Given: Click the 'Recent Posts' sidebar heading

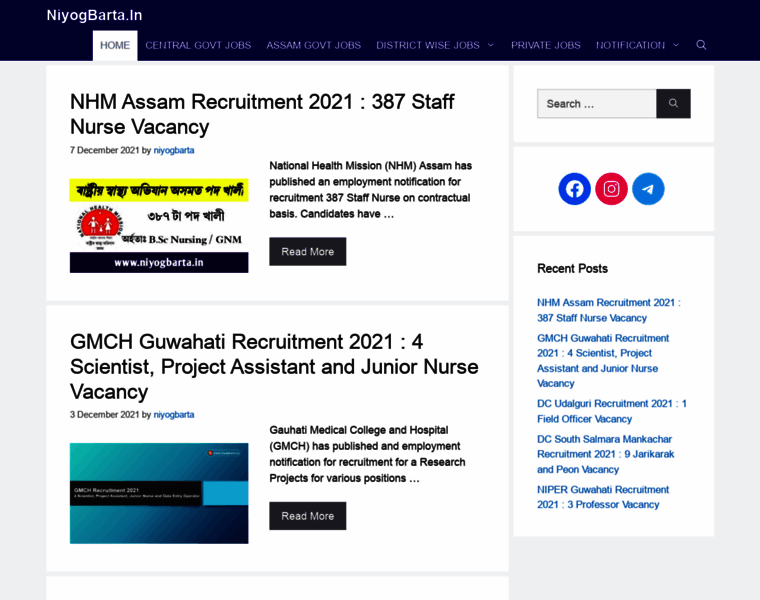Looking at the screenshot, I should (x=572, y=268).
